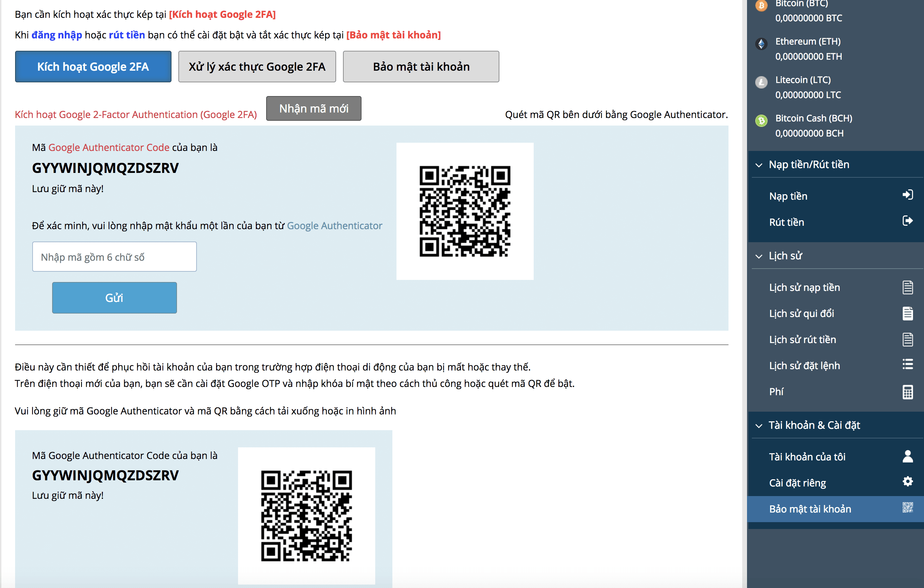Click the Ethereum (ETH) coin icon
This screenshot has width=924, height=588.
click(x=761, y=44)
